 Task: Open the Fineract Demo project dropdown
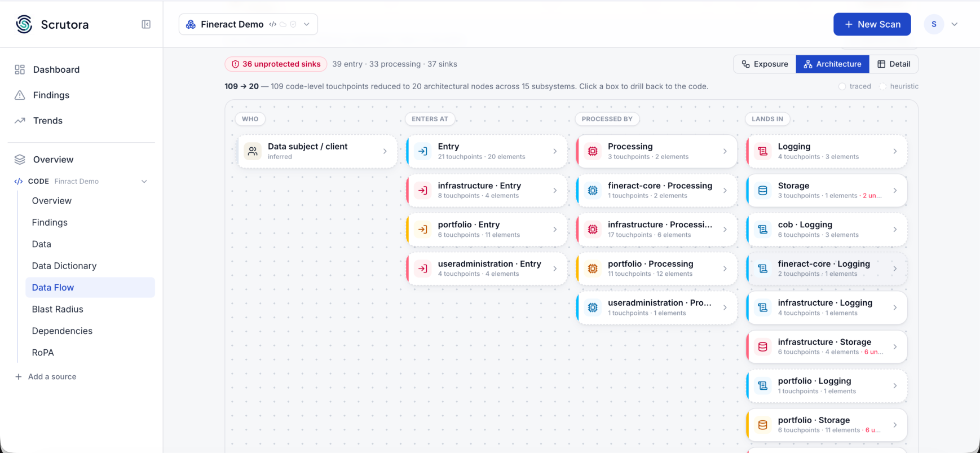[248, 24]
